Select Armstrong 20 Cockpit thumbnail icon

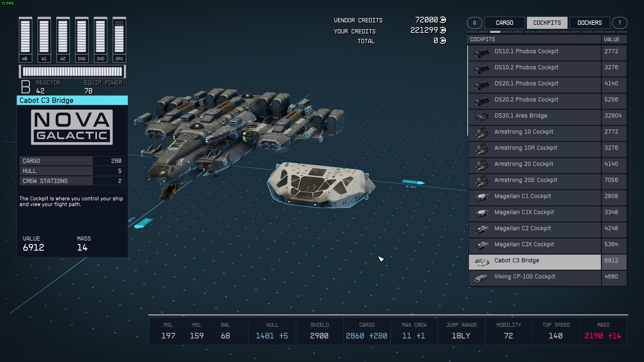(482, 166)
